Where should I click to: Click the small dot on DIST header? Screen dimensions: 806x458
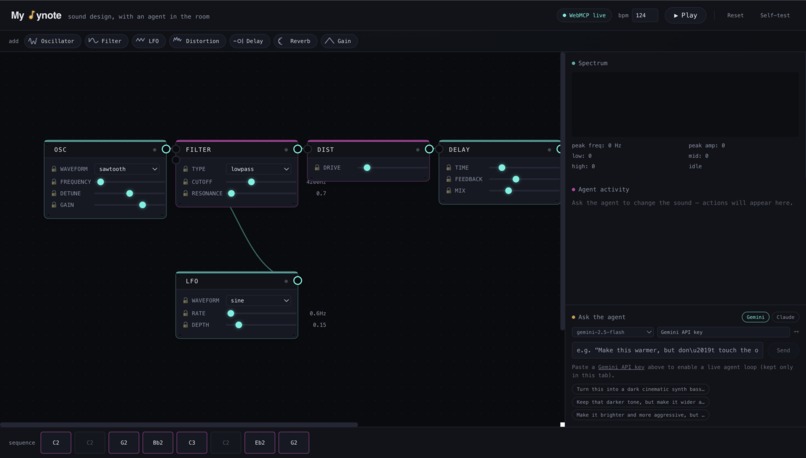pyautogui.click(x=417, y=150)
